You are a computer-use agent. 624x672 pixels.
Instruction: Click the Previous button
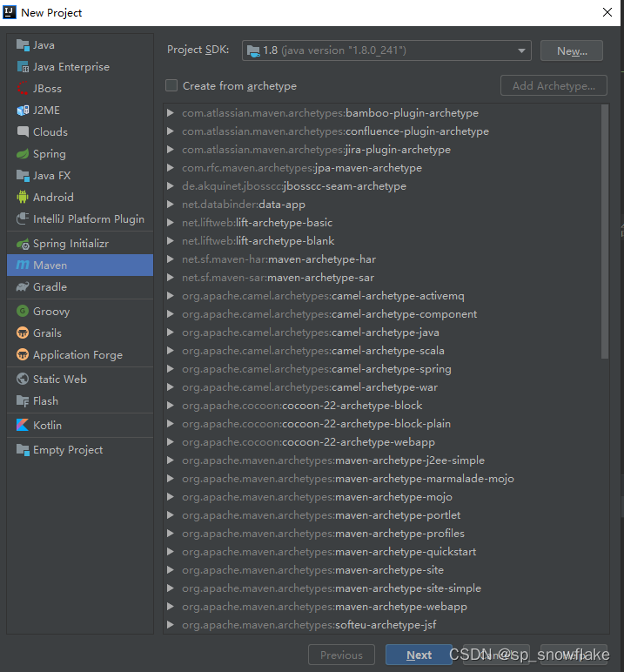click(x=341, y=655)
